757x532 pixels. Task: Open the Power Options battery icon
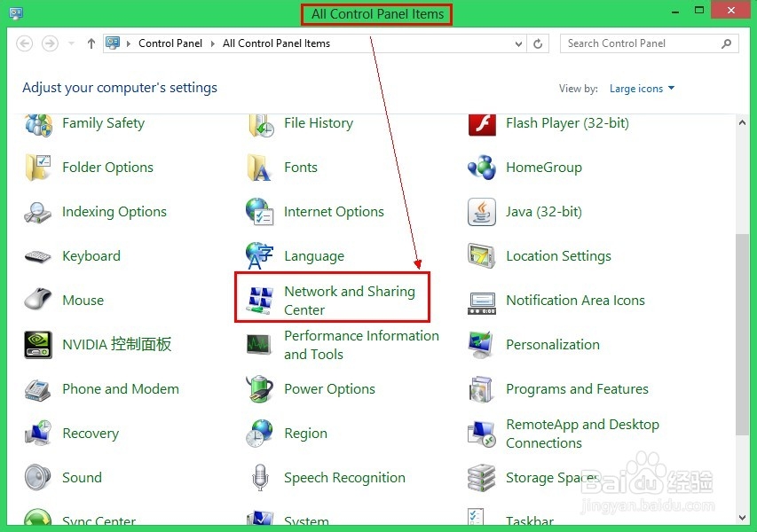260,388
